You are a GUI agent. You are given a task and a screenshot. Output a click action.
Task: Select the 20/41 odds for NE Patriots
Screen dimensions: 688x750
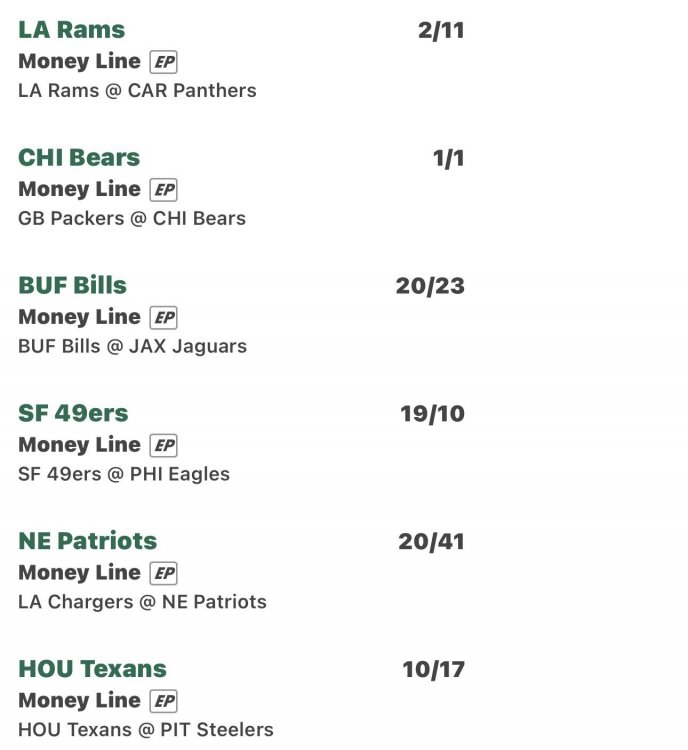[431, 542]
